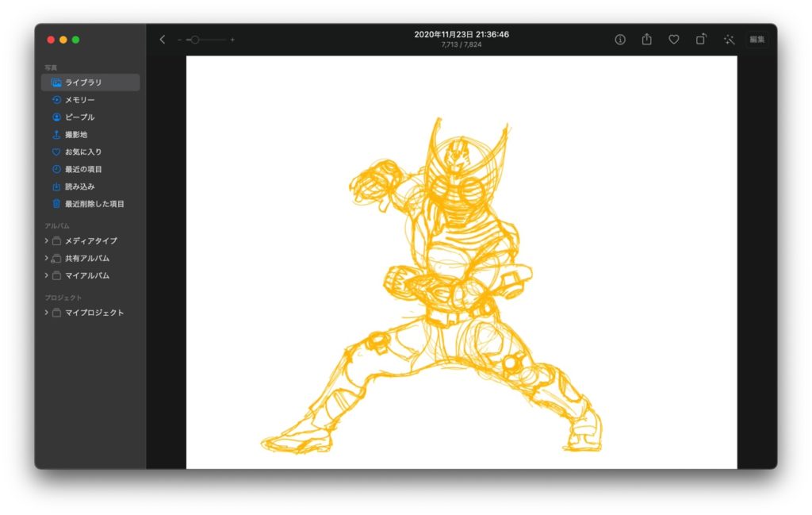Screen dimensions: 812x515
Task: Go back with the left chevron button
Action: click(162, 40)
